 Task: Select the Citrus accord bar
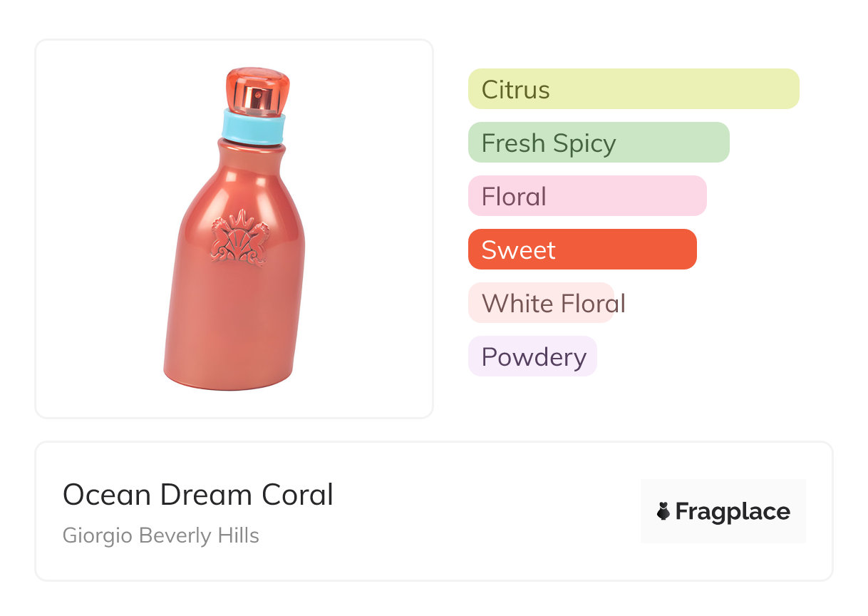633,89
